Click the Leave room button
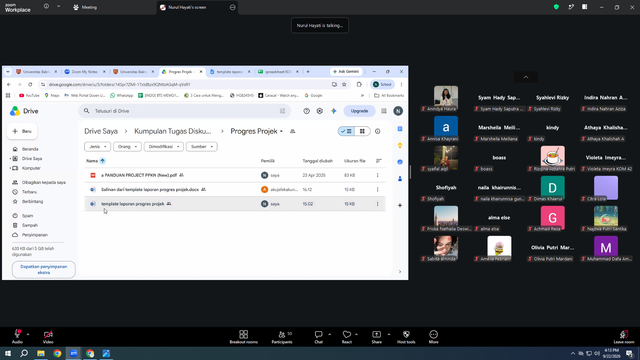Screen dimensions: 640x360 click(x=624, y=337)
